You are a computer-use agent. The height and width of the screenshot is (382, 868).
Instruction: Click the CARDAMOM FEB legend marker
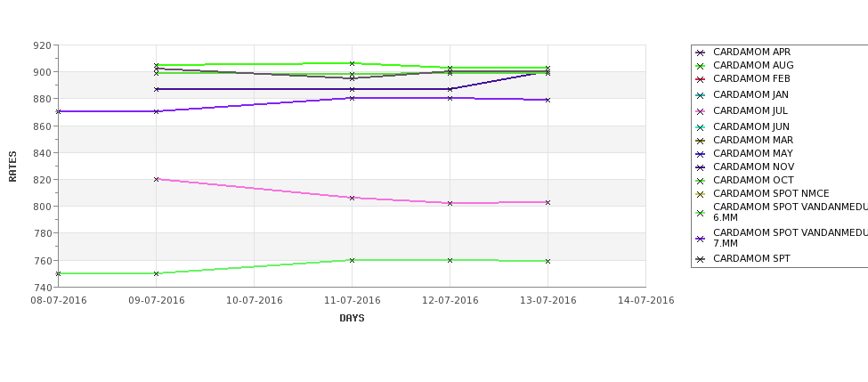(x=701, y=80)
